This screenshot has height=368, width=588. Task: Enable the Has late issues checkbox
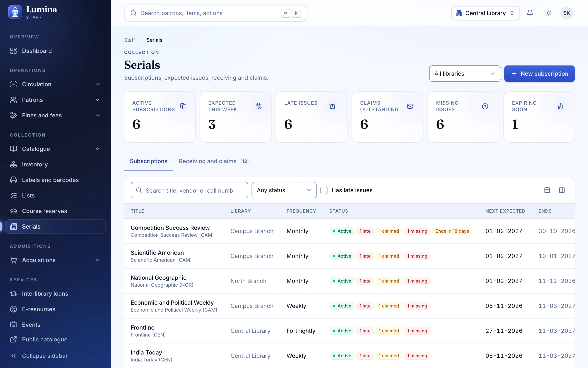pos(324,190)
